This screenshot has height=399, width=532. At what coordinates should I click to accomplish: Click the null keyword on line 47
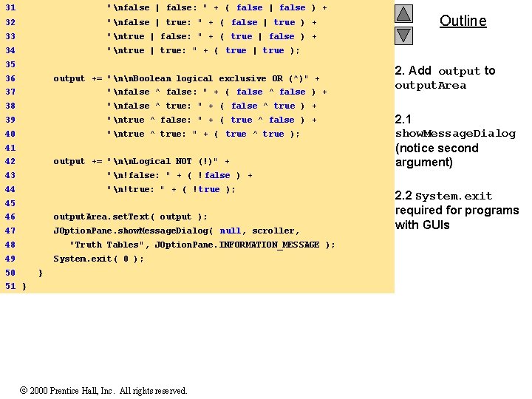[x=231, y=231]
